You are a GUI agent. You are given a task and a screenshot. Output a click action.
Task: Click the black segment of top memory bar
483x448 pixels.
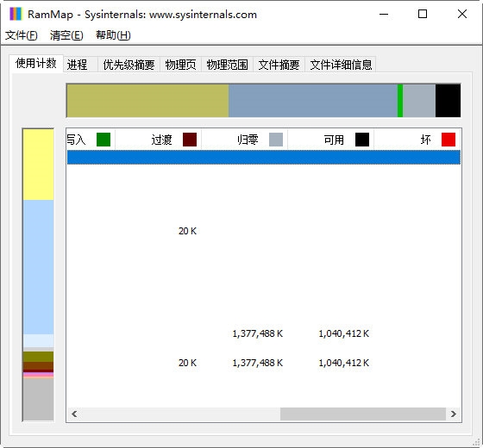(x=448, y=101)
